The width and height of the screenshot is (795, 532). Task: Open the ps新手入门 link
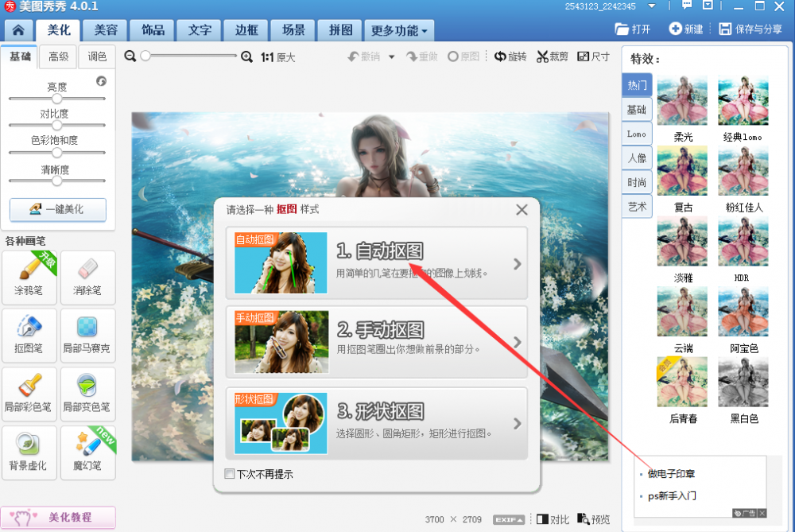pyautogui.click(x=672, y=496)
